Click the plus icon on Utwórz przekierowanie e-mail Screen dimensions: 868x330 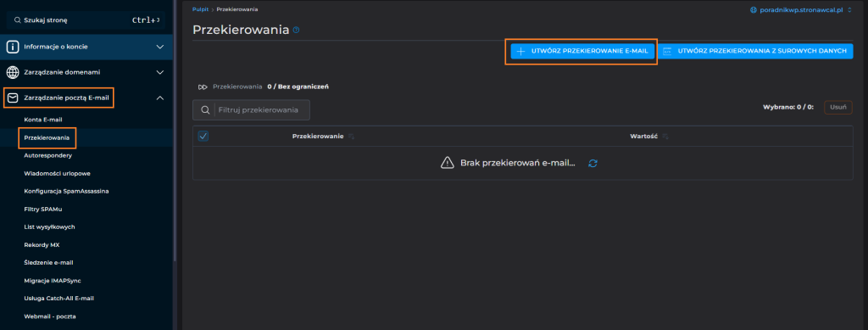pos(520,51)
